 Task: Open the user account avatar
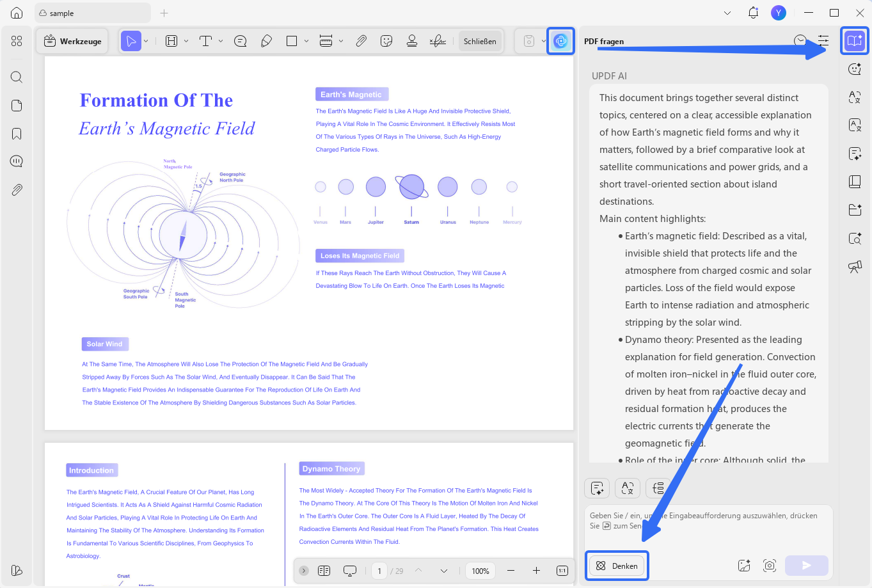778,13
